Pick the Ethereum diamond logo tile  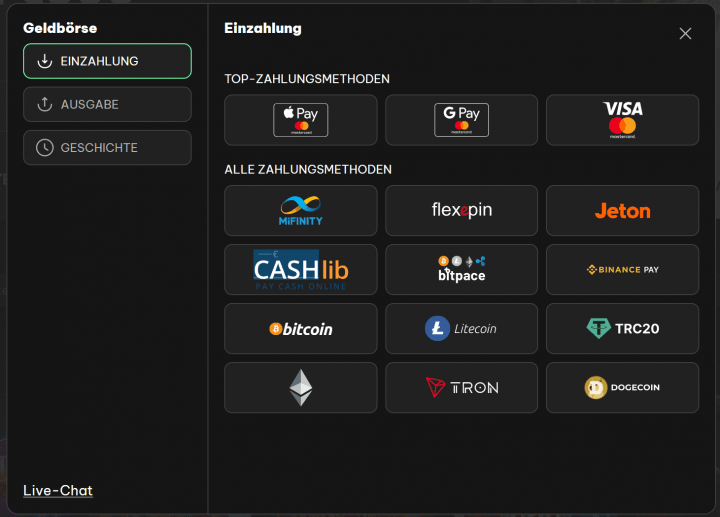(x=301, y=388)
